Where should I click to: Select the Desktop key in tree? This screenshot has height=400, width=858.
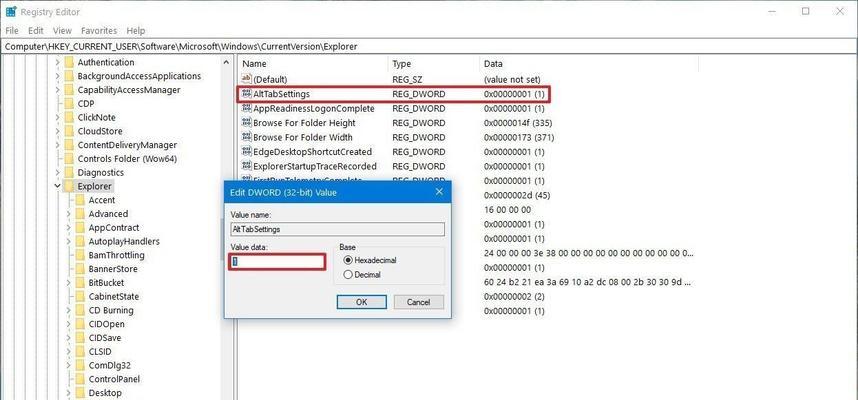click(x=105, y=393)
